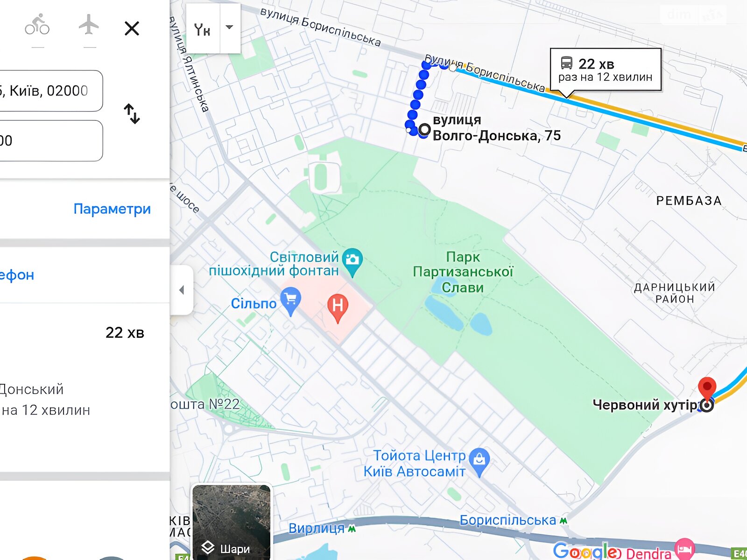Close the directions panel
The width and height of the screenshot is (747, 560).
coord(132,28)
